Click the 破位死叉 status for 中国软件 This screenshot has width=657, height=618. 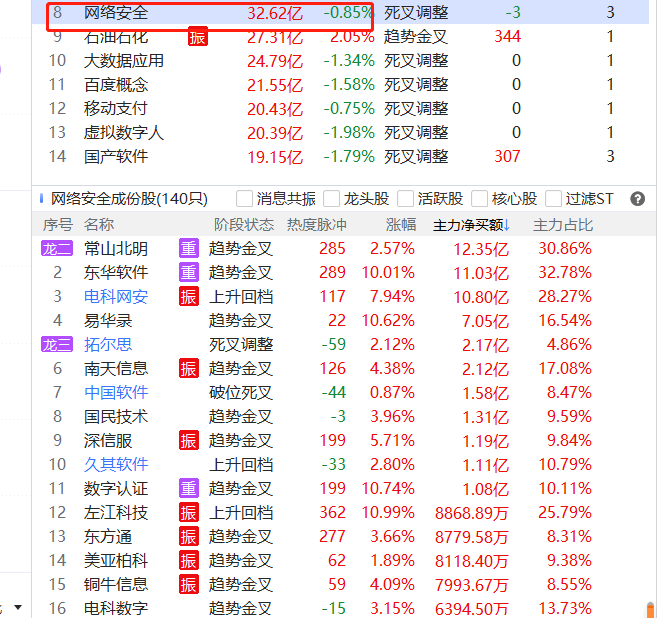click(241, 393)
